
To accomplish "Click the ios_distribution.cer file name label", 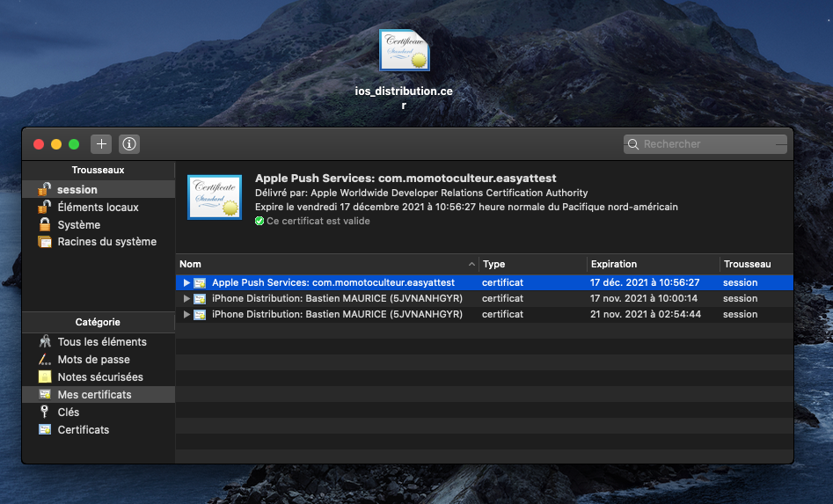I will 404,98.
